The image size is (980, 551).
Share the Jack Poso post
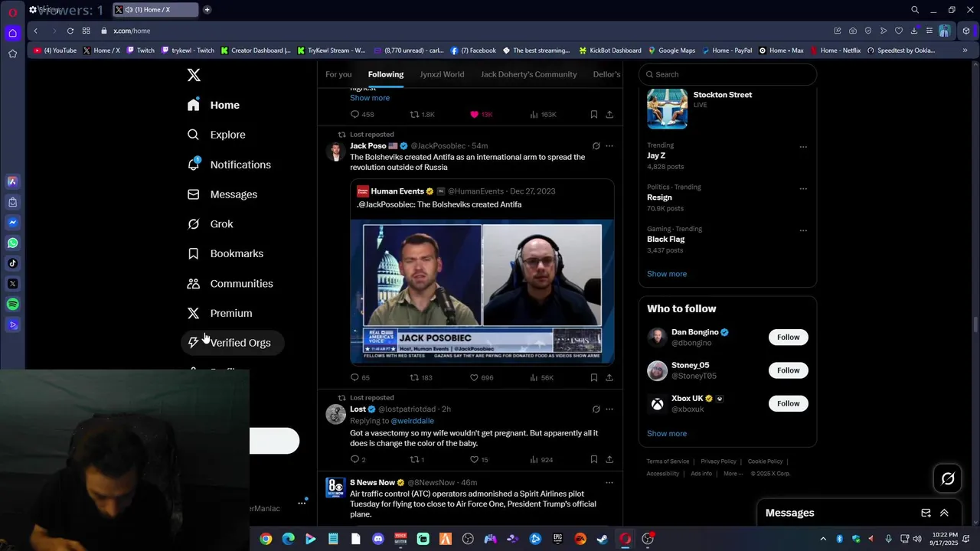coord(609,377)
